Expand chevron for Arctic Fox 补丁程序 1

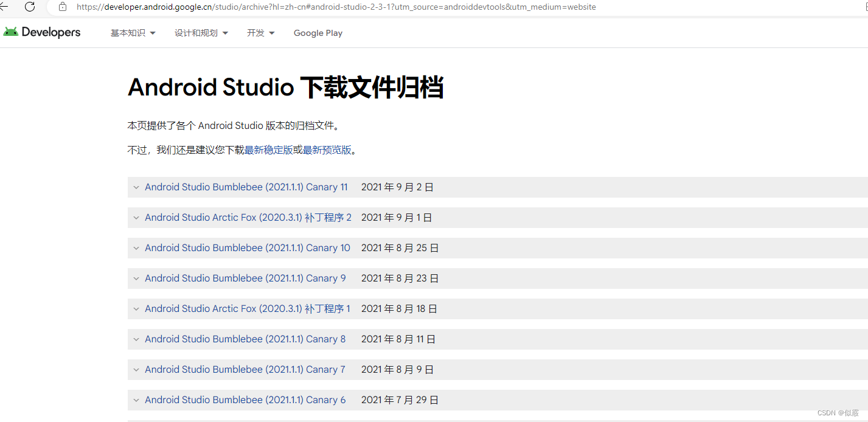pyautogui.click(x=136, y=309)
